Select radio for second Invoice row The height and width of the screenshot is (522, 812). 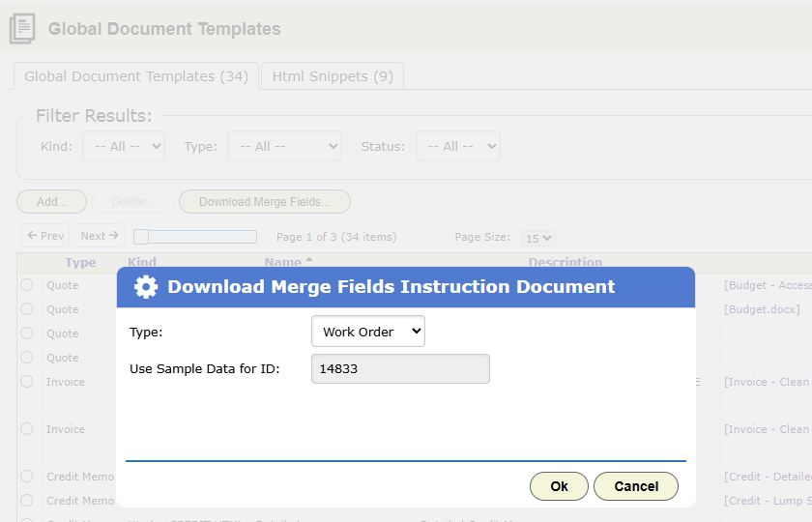27,429
